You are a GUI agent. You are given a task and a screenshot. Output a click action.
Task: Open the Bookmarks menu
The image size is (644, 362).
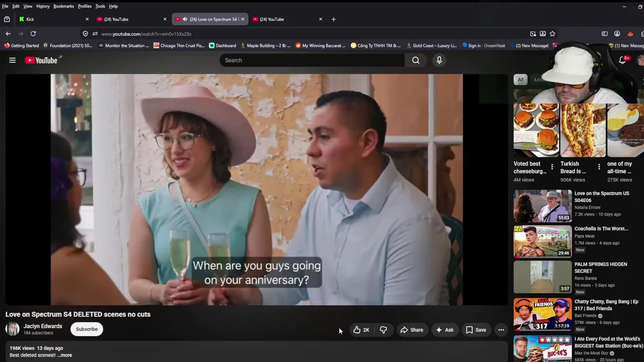click(64, 6)
